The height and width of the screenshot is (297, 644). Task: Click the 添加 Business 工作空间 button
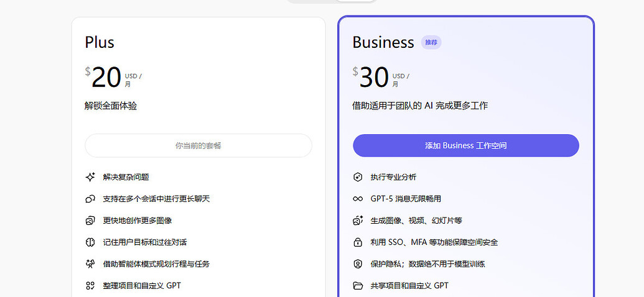pyautogui.click(x=466, y=145)
